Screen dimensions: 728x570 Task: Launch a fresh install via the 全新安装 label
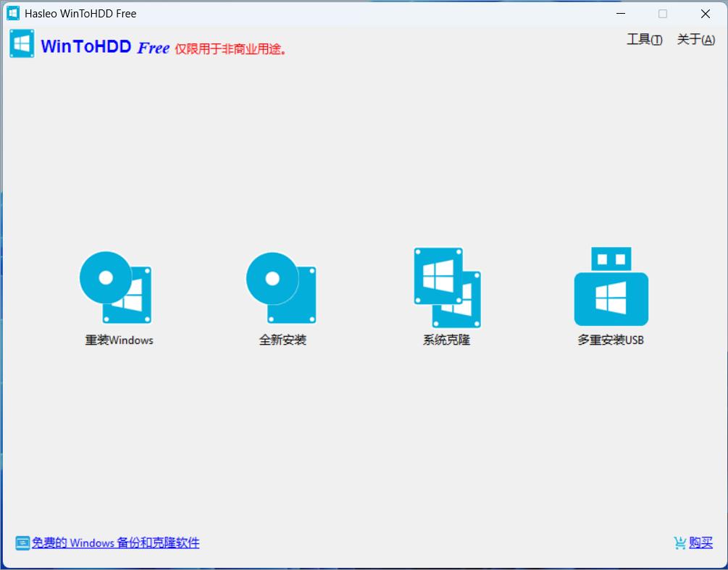tap(281, 340)
